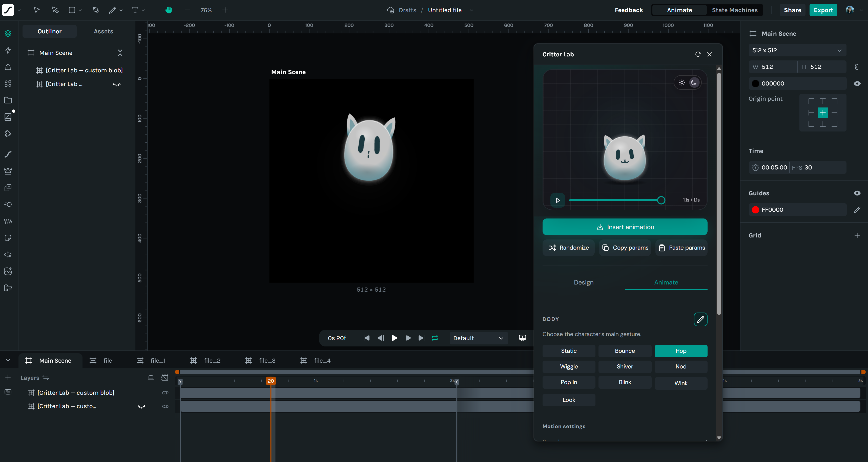Open the puzzle-piece plugins sidebar icon

(8, 134)
